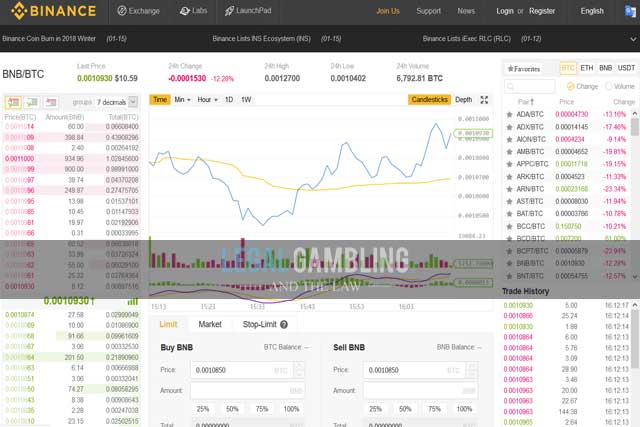Switch to Candlesticks chart view
Screen dimensions: 640x427
pos(429,100)
